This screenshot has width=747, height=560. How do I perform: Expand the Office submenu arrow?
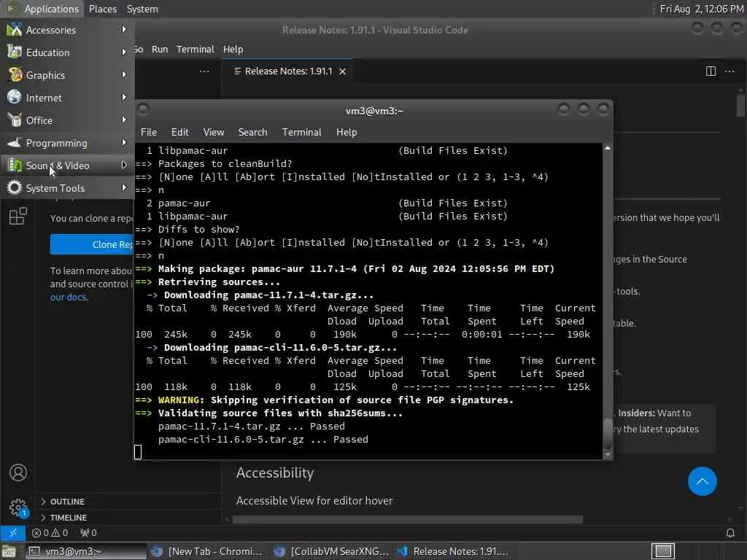coord(124,120)
